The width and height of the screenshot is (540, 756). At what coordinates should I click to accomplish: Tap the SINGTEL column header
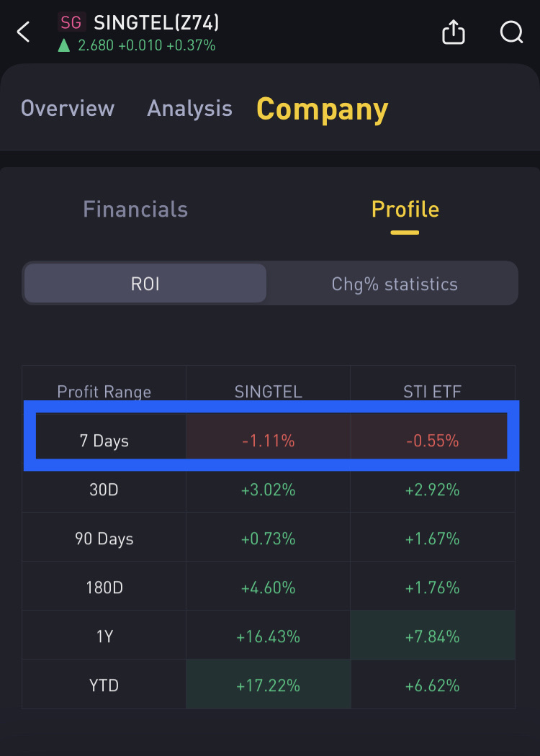pyautogui.click(x=268, y=392)
